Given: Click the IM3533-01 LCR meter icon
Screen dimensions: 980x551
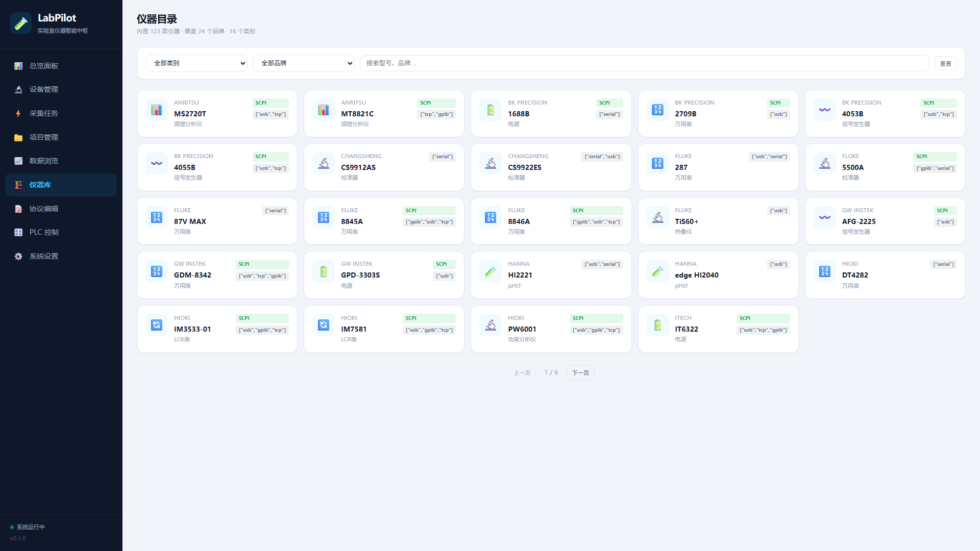Looking at the screenshot, I should [x=157, y=325].
